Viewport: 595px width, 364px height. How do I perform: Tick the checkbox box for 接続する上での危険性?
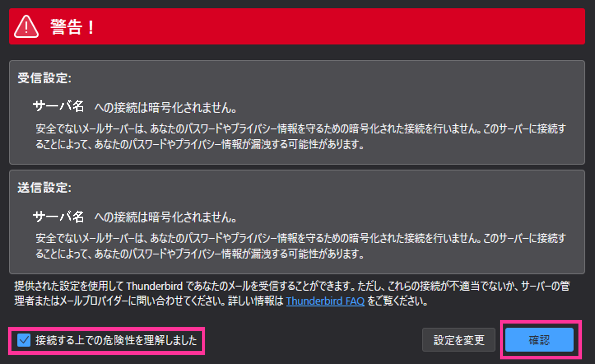pos(24,340)
